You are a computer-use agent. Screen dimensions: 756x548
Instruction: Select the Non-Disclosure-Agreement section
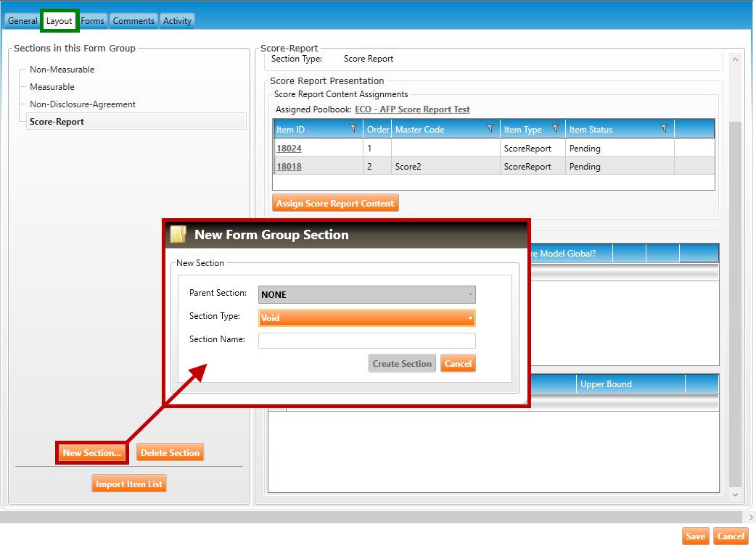point(82,104)
